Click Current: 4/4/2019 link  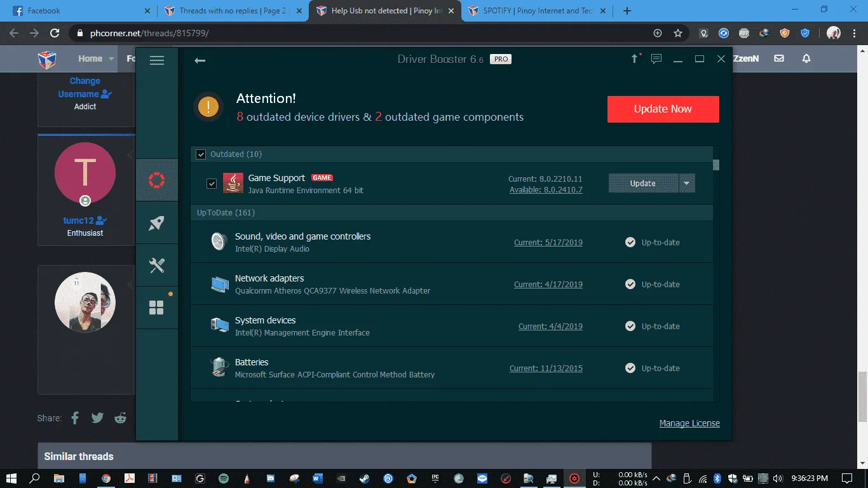click(x=550, y=326)
